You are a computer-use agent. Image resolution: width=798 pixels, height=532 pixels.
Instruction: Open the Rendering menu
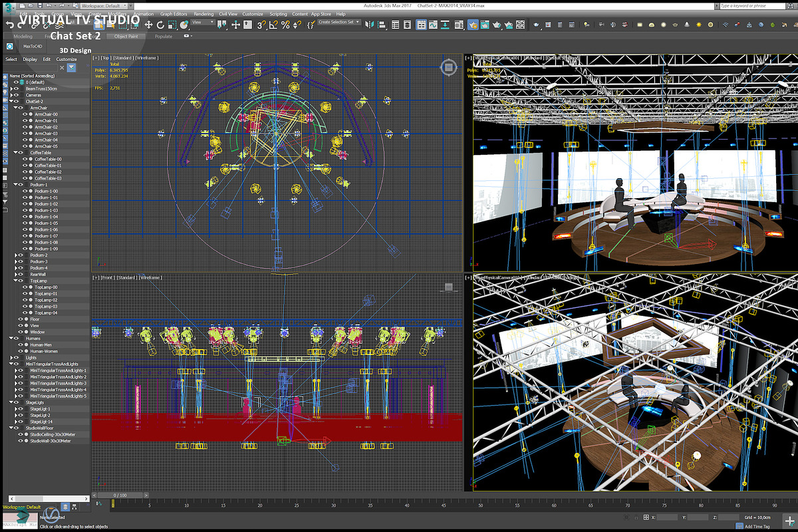tap(203, 14)
